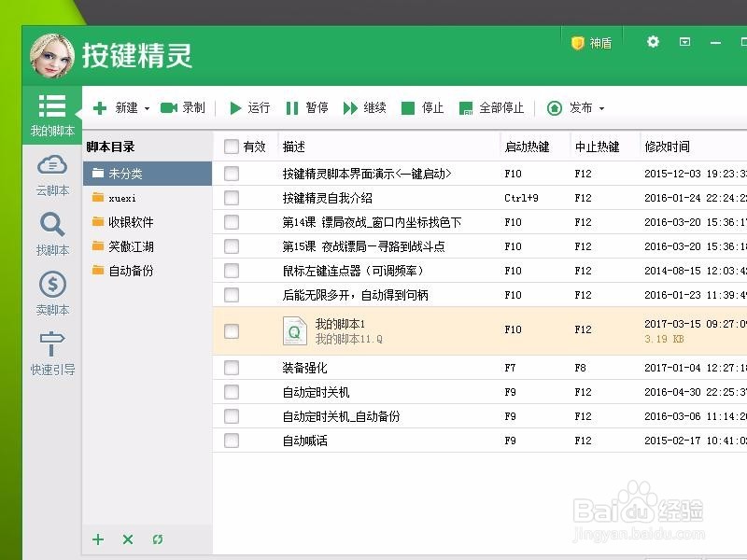This screenshot has height=560, width=747.
Task: Select the 装备强化 script row
Action: (480, 368)
